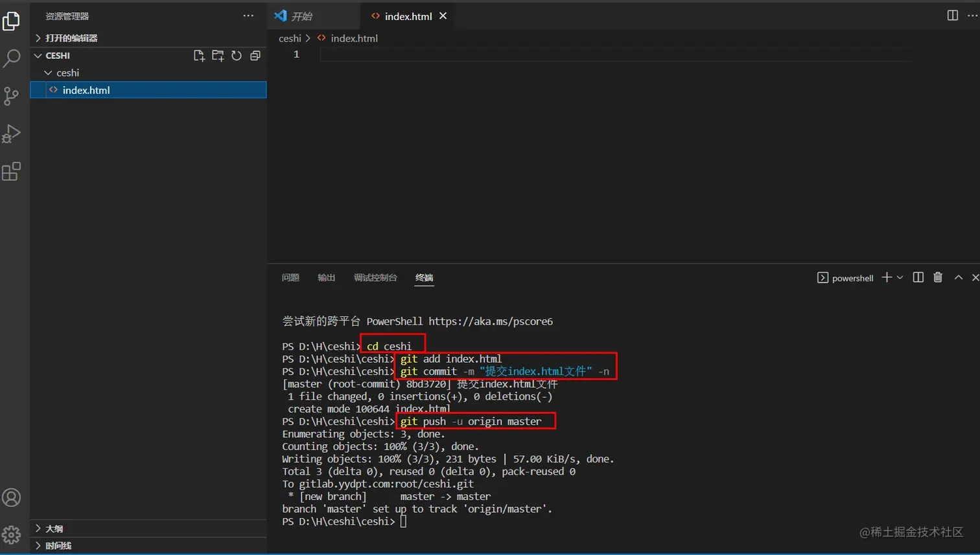Switch to the 开始 editor tab
Image resolution: width=980 pixels, height=555 pixels.
click(x=314, y=16)
